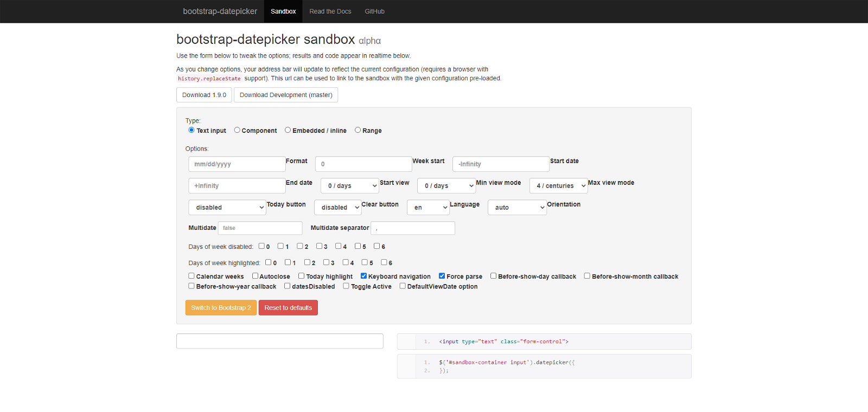Choose the Embedded / inline radio option
This screenshot has width=868, height=412.
coord(288,130)
